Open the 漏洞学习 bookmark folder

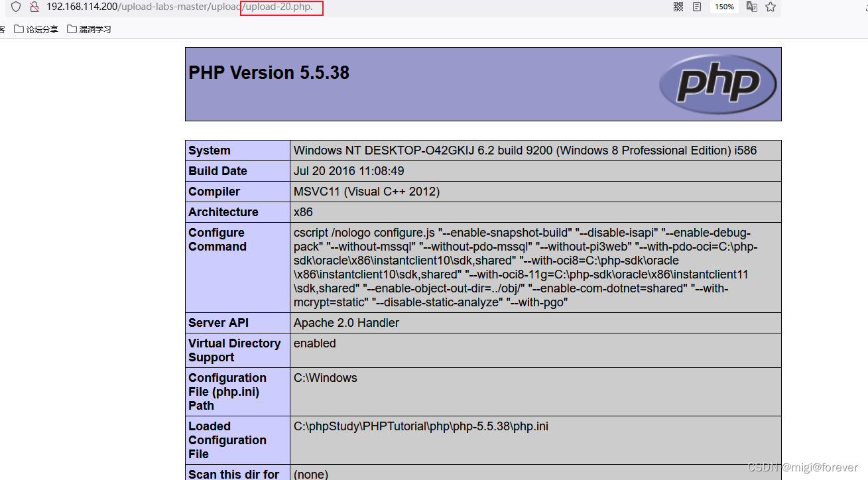coord(89,29)
